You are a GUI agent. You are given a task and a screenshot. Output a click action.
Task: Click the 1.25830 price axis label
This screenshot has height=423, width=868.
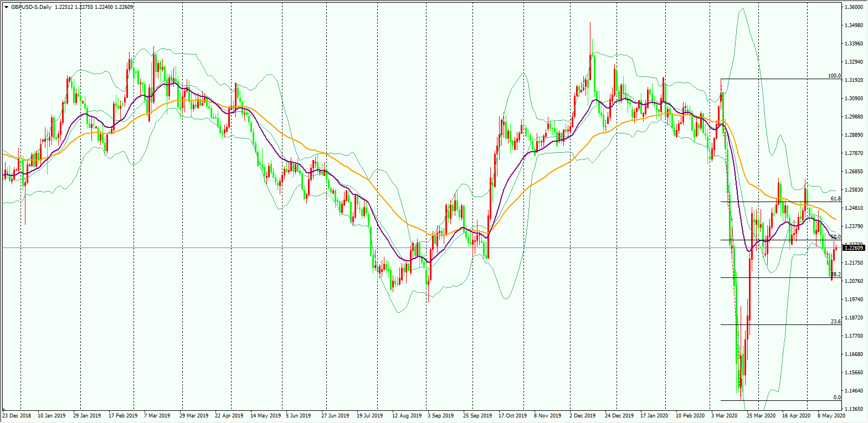tap(854, 190)
